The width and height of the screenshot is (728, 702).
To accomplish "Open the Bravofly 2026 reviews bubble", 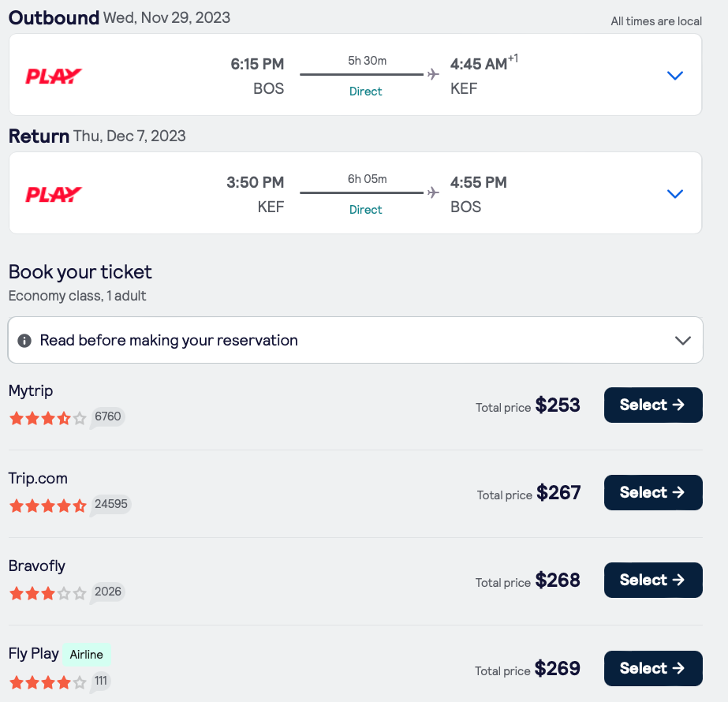I will point(107,592).
